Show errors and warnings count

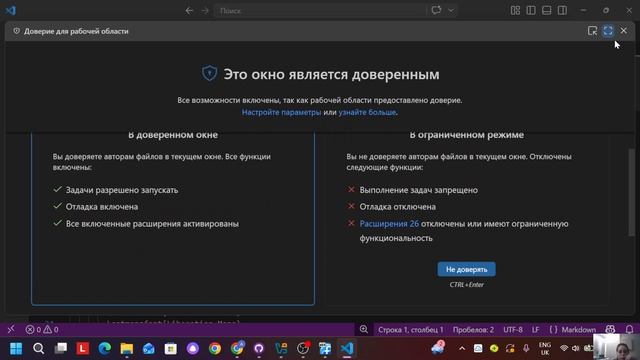tap(42, 329)
